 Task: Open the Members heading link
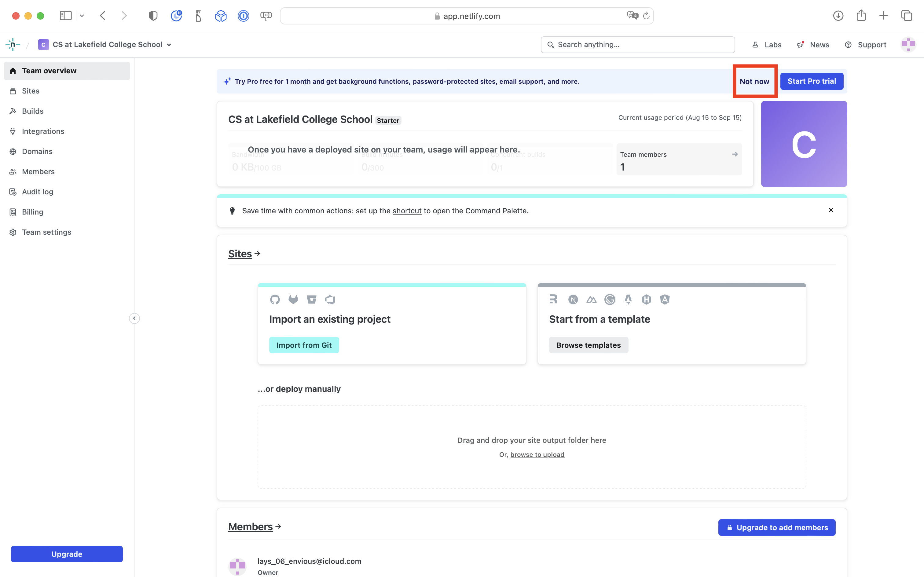click(x=250, y=527)
